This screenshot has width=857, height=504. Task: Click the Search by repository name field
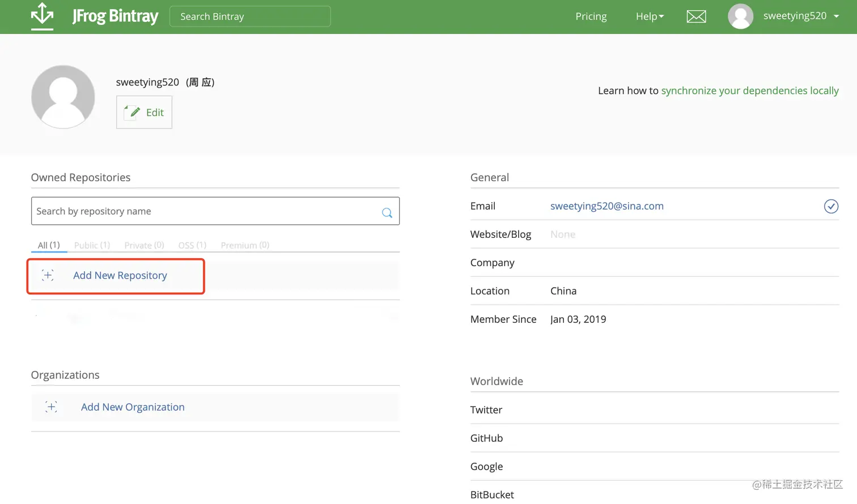point(215,211)
